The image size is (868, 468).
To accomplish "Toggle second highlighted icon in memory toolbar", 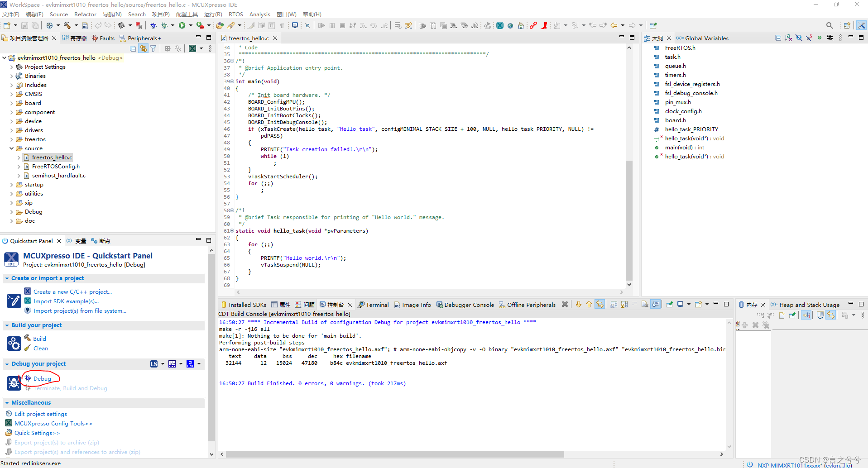I will tap(831, 315).
